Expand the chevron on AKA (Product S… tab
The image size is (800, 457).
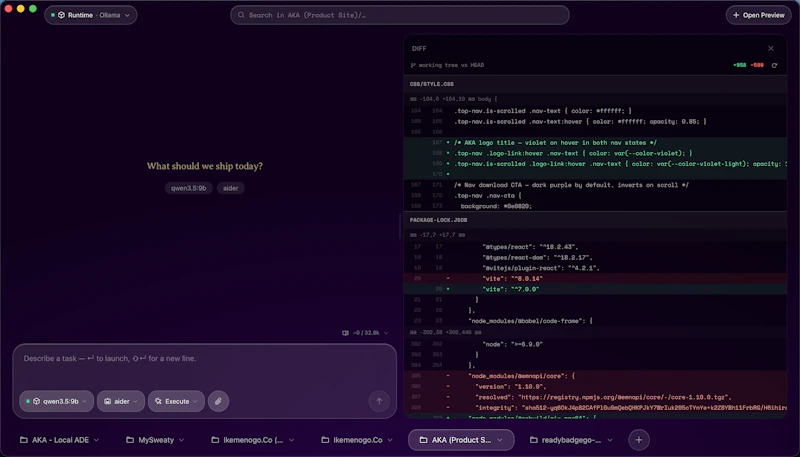[x=500, y=440]
